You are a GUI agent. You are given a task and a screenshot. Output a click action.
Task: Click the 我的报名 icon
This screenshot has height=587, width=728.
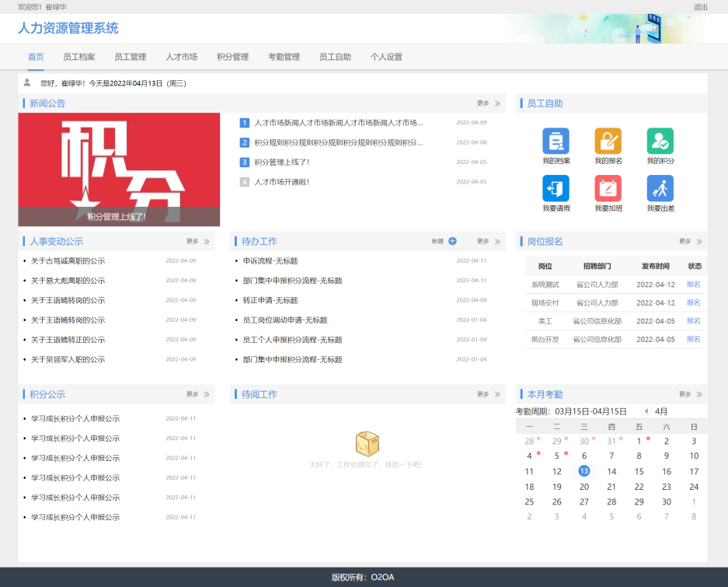click(x=608, y=142)
